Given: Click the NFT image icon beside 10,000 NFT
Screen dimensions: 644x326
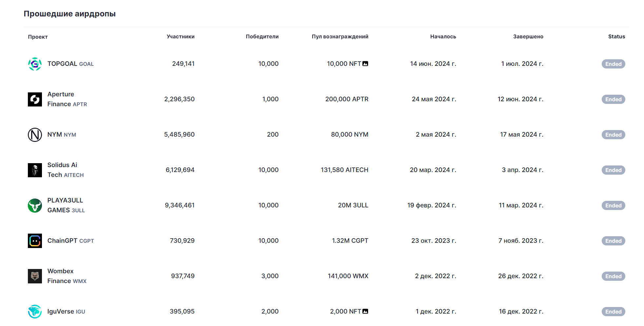Looking at the screenshot, I should (x=366, y=64).
